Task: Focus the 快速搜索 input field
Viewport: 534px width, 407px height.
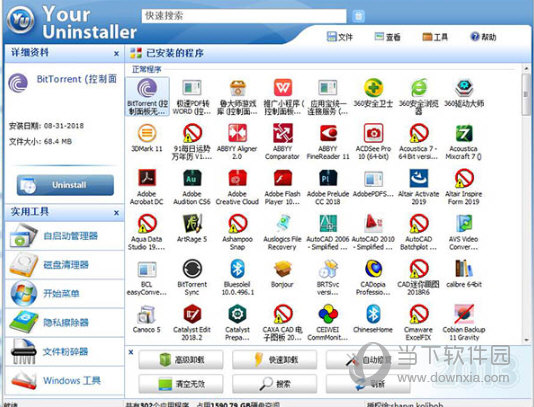Action: pos(244,16)
